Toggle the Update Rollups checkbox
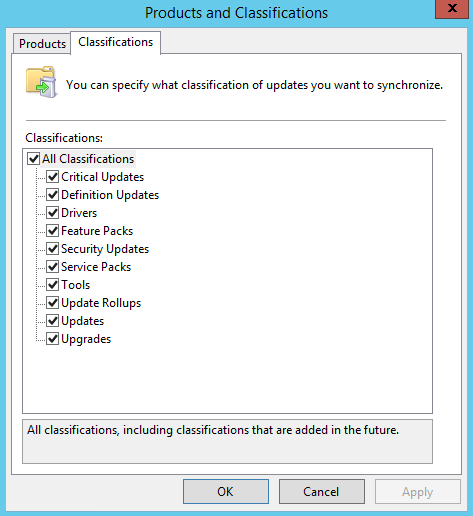 click(52, 303)
